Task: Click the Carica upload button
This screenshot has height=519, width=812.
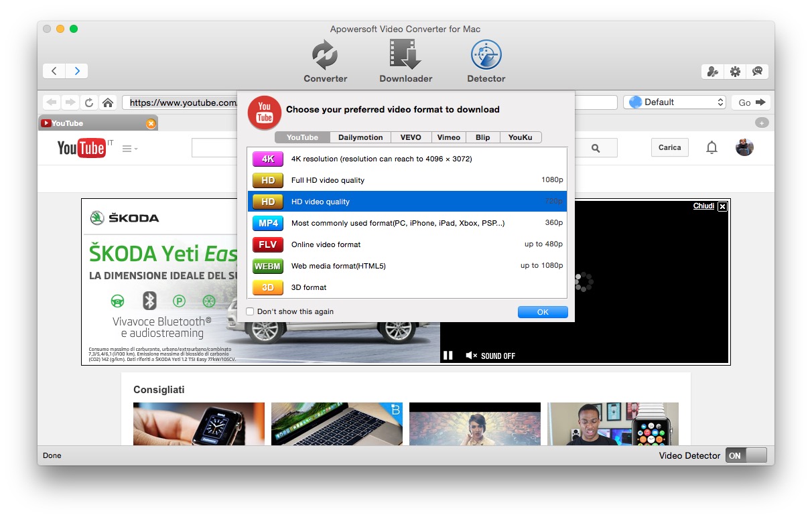Action: (669, 147)
